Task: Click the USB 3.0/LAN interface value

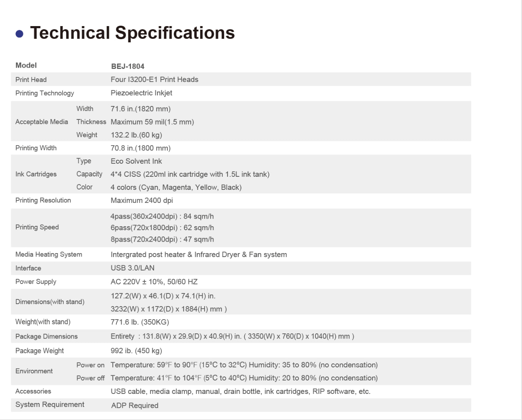Action: coord(133,268)
